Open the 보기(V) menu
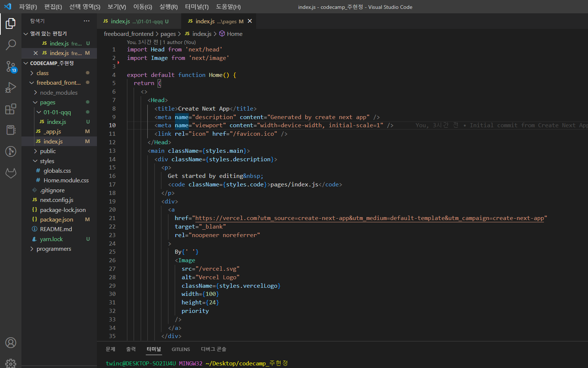Screen dimensions: 588x368 pyautogui.click(x=117, y=7)
